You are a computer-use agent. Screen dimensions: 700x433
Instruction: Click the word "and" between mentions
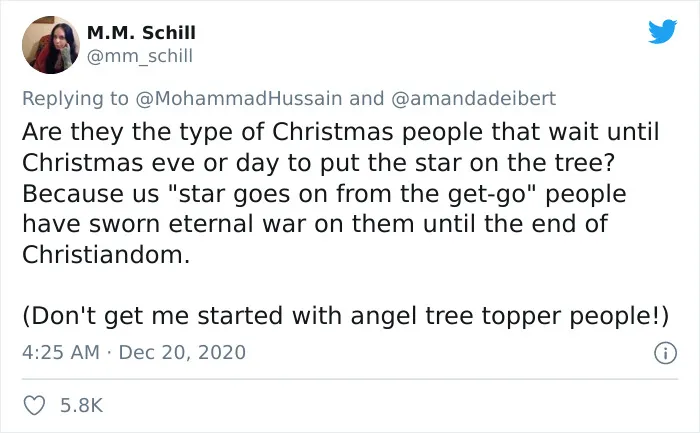tap(367, 98)
